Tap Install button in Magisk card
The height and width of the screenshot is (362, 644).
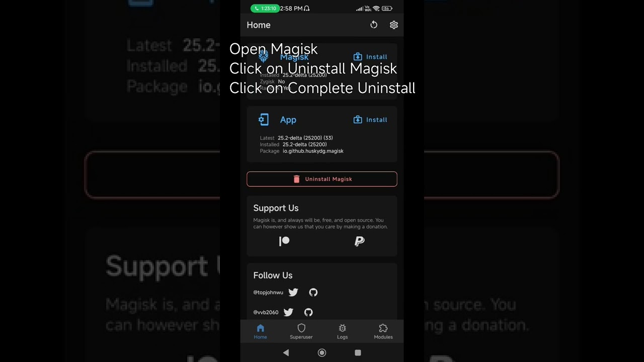click(x=370, y=57)
